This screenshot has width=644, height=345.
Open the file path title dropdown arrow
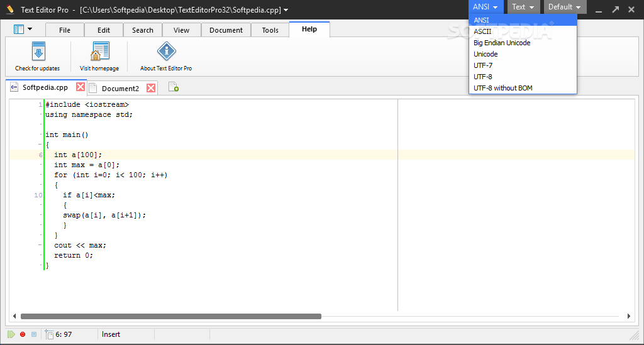pyautogui.click(x=286, y=10)
